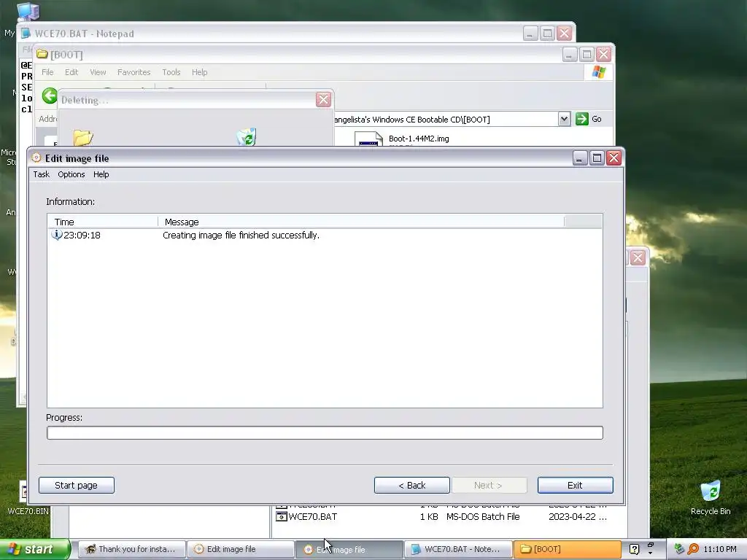
Task: Expand the address bar dropdown in BOOT window
Action: tap(564, 119)
